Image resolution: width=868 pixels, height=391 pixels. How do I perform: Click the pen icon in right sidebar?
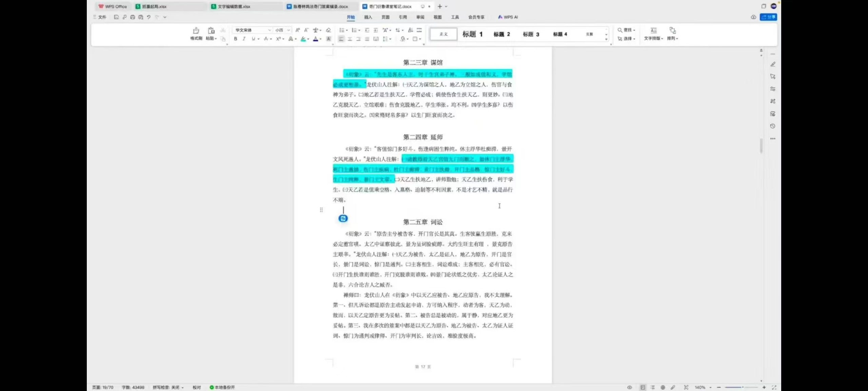[x=773, y=64]
